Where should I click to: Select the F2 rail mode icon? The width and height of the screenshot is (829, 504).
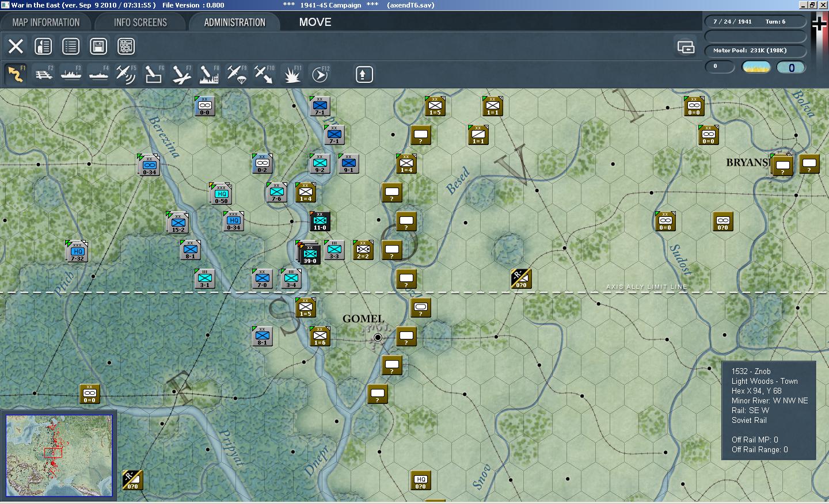click(x=43, y=74)
